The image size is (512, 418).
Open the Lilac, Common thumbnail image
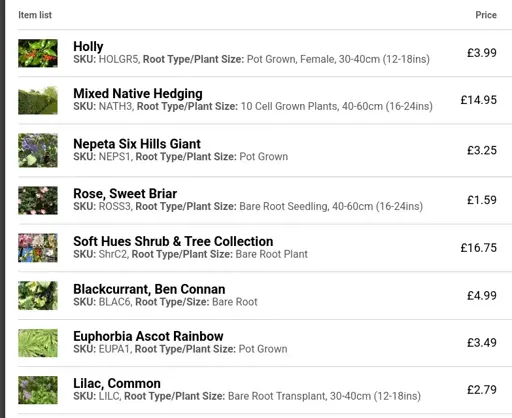click(x=38, y=390)
